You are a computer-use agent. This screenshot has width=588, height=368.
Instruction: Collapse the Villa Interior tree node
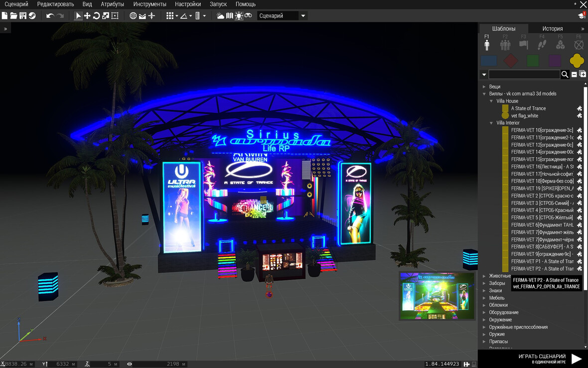coord(491,123)
